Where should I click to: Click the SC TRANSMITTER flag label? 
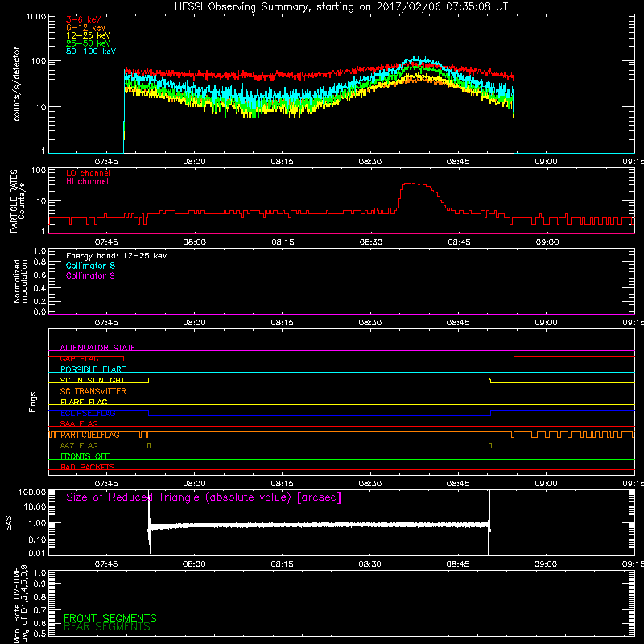(93, 391)
